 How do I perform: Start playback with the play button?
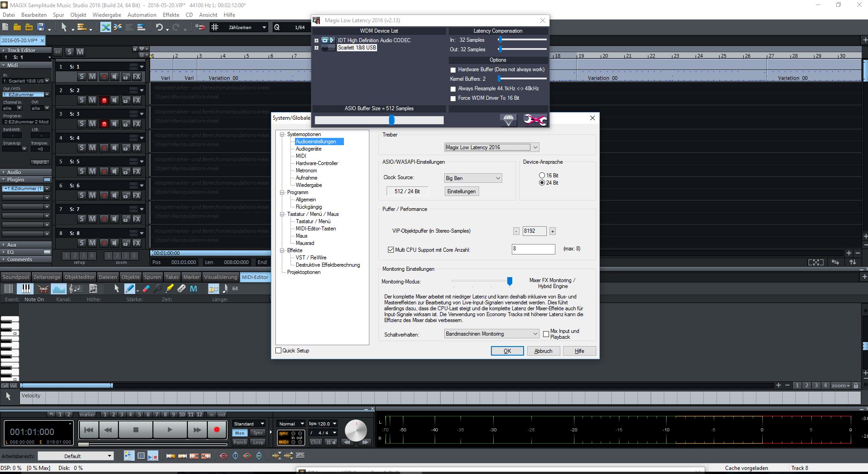170,430
